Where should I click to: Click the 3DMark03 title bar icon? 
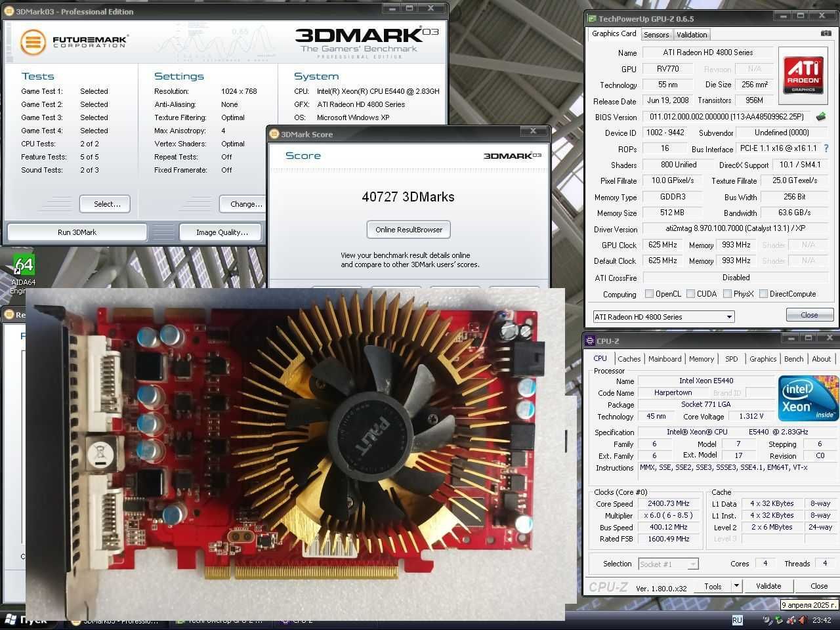coord(10,11)
